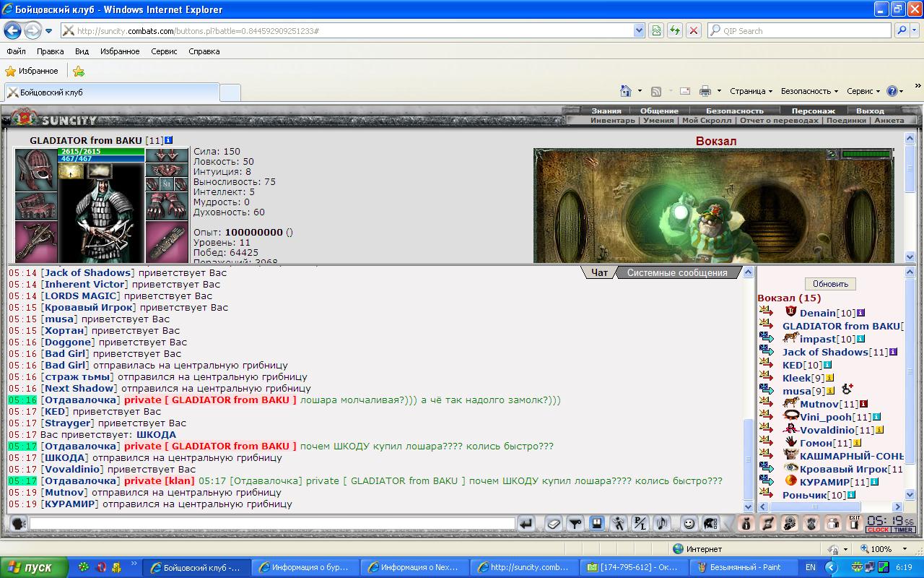Screen dimensions: 924x578
Task: Switch to the Чат tab
Action: (599, 272)
